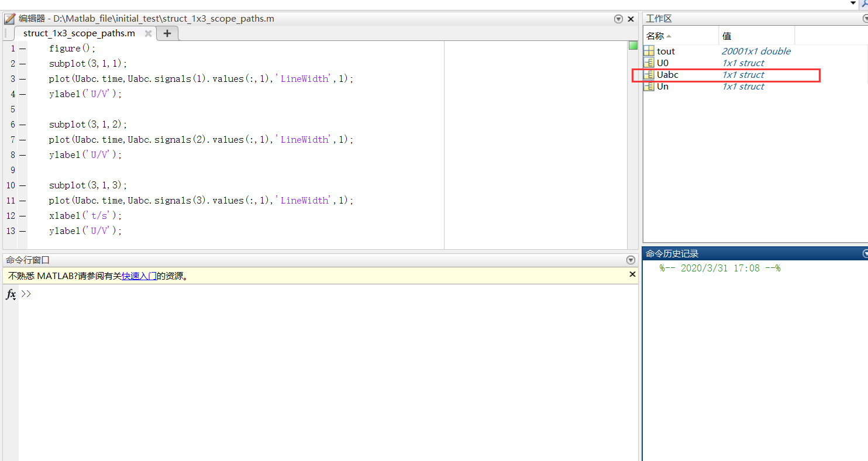Open the command history actions menu
This screenshot has height=461, width=868.
coord(866,254)
